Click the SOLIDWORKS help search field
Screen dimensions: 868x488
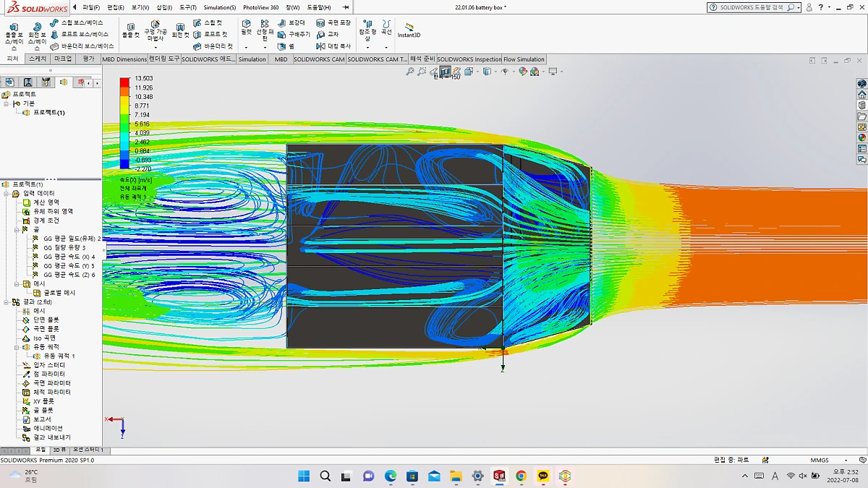pyautogui.click(x=752, y=7)
